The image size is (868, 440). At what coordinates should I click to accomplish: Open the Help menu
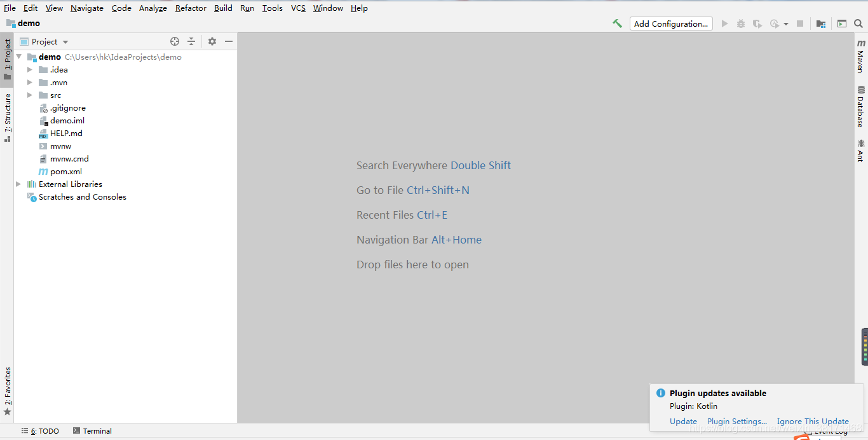pos(359,8)
